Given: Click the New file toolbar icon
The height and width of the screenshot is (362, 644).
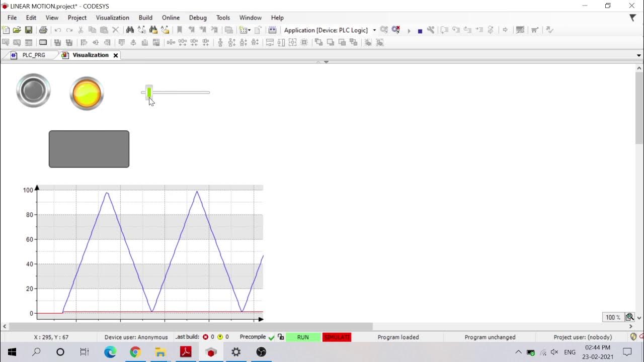Looking at the screenshot, I should tap(6, 30).
